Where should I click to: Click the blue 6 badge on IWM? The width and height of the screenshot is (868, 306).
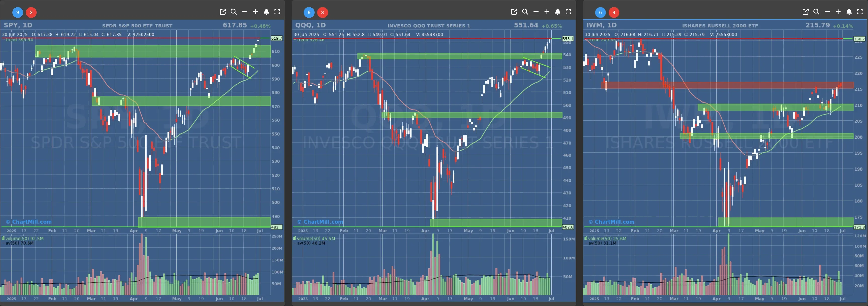600,13
